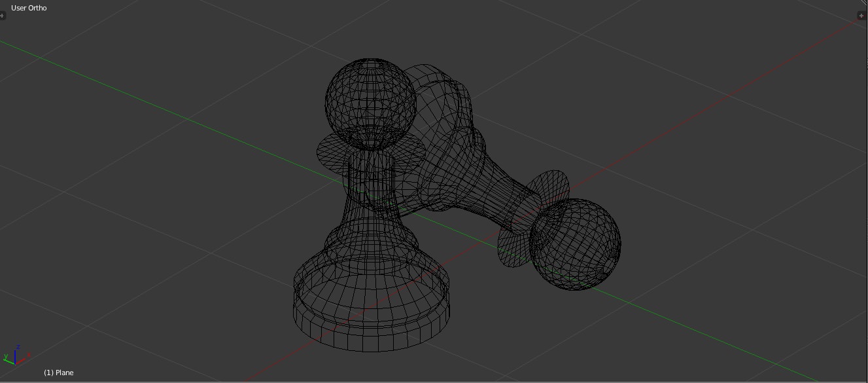Select the fallen pawn's spherical head
This screenshot has width=868, height=383.
click(575, 244)
